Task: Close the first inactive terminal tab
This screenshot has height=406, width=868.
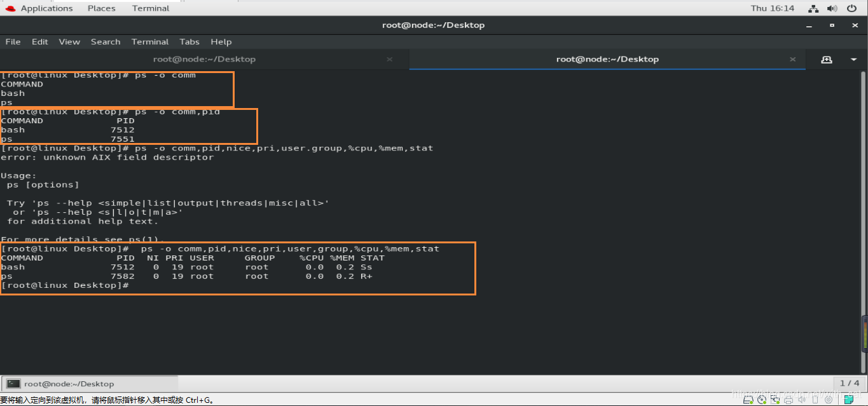Action: click(x=389, y=59)
